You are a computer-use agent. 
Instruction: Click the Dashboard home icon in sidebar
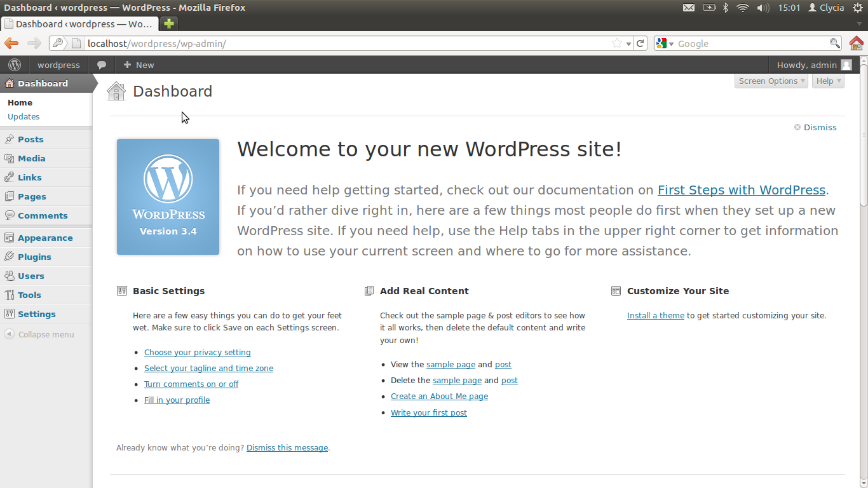click(x=9, y=83)
